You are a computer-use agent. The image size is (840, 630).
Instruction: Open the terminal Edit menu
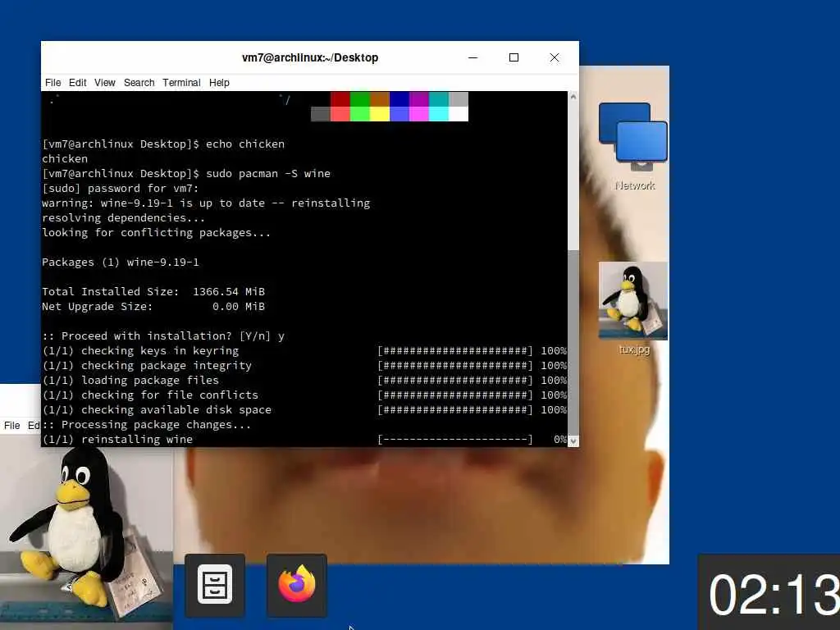pos(77,83)
